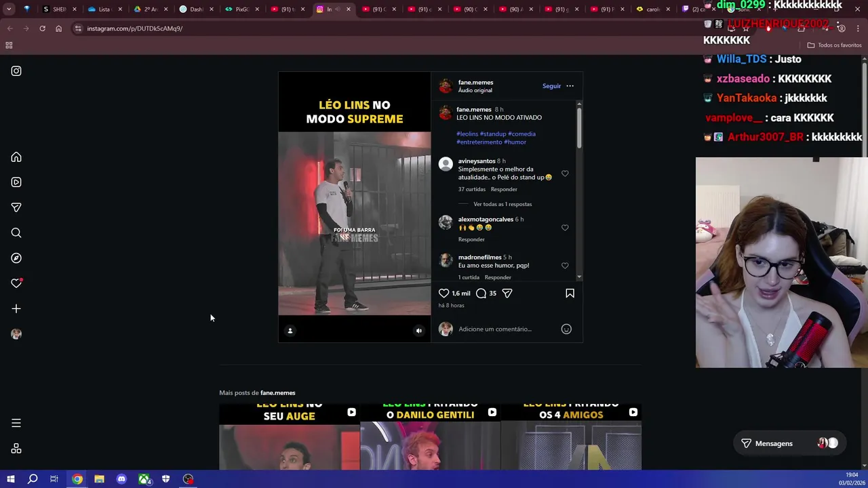Open emoji picker in comment box

pos(566,329)
